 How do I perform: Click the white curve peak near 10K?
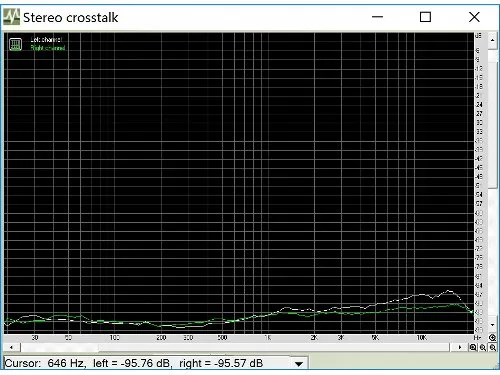pos(449,290)
